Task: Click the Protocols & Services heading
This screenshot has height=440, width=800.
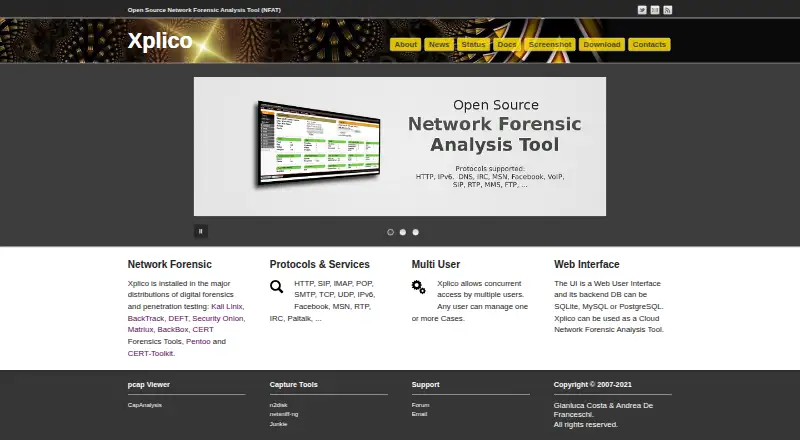Action: point(319,264)
